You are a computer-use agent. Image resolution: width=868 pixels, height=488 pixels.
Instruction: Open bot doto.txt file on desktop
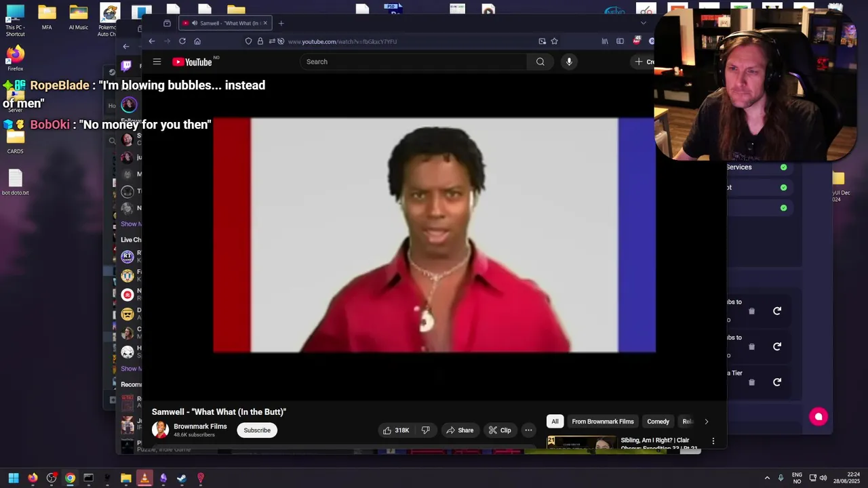(15, 183)
